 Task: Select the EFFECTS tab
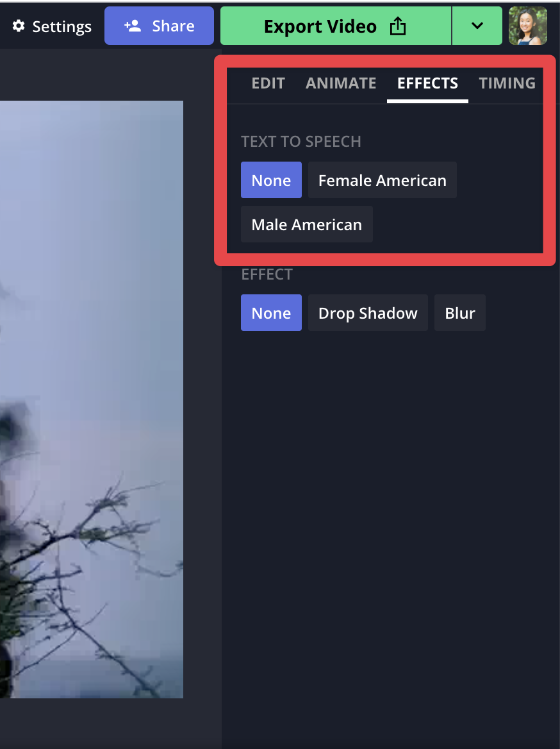[x=428, y=83]
